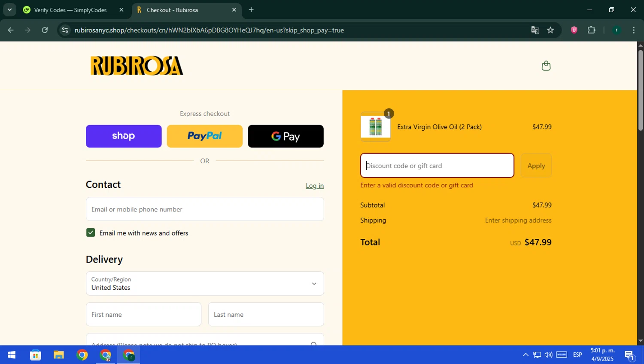The height and width of the screenshot is (364, 644).
Task: Click the Express checkout heading
Action: (x=205, y=114)
